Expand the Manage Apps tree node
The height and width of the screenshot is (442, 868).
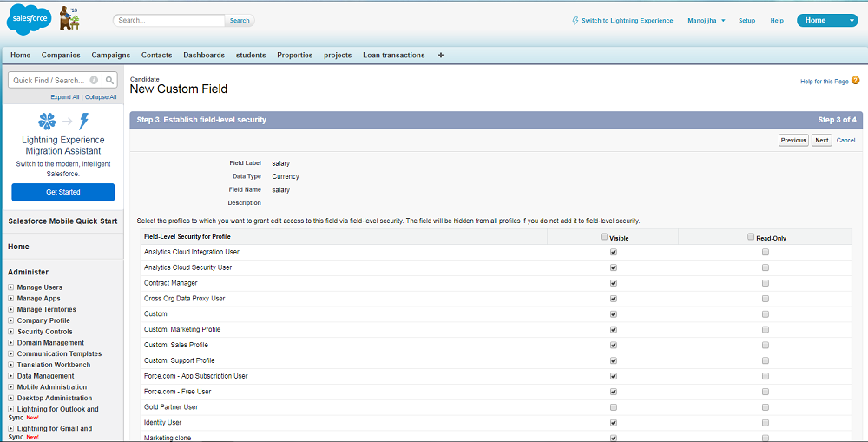10,299
